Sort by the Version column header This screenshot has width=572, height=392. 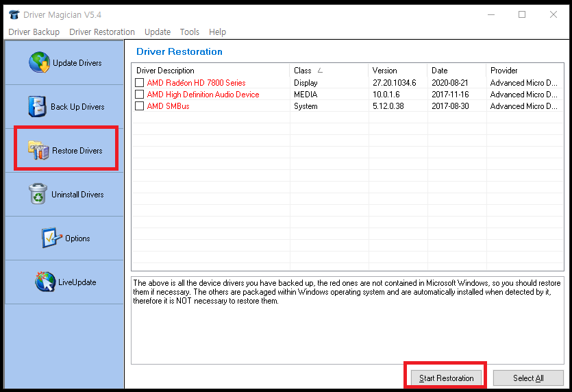click(x=397, y=71)
